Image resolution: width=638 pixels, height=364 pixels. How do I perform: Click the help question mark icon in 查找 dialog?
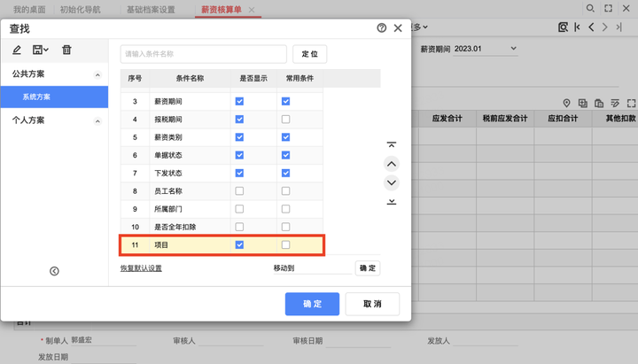382,28
